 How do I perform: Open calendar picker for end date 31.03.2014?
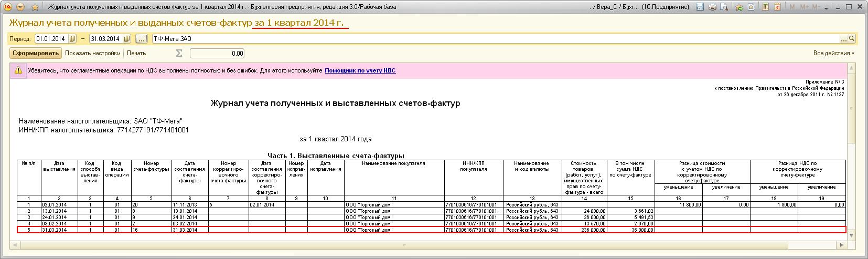coord(127,39)
